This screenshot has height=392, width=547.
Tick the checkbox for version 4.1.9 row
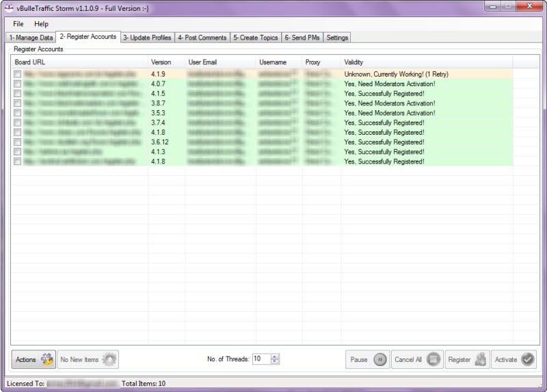(17, 74)
